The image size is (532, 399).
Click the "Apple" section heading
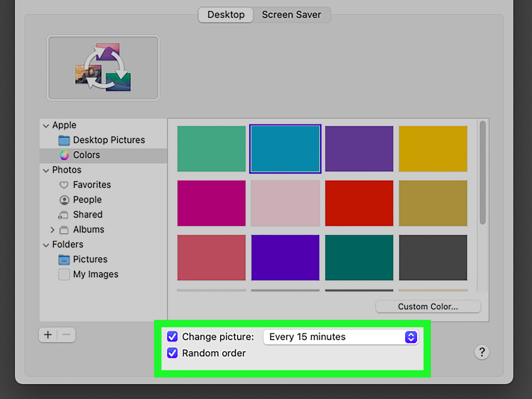pos(64,125)
